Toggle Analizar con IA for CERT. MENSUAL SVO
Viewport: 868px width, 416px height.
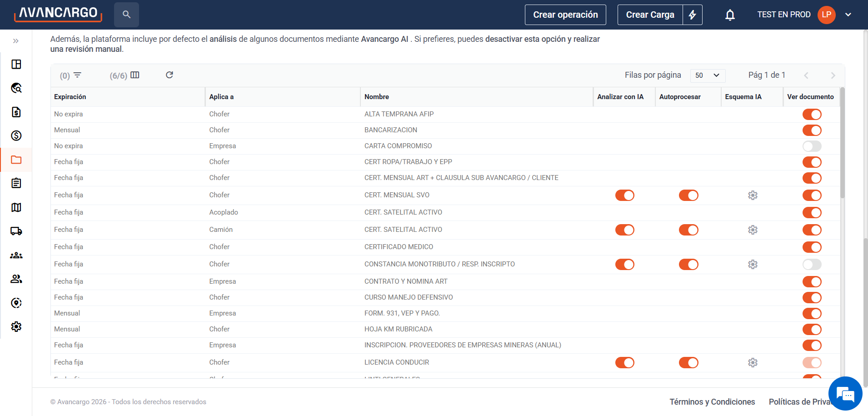click(624, 195)
